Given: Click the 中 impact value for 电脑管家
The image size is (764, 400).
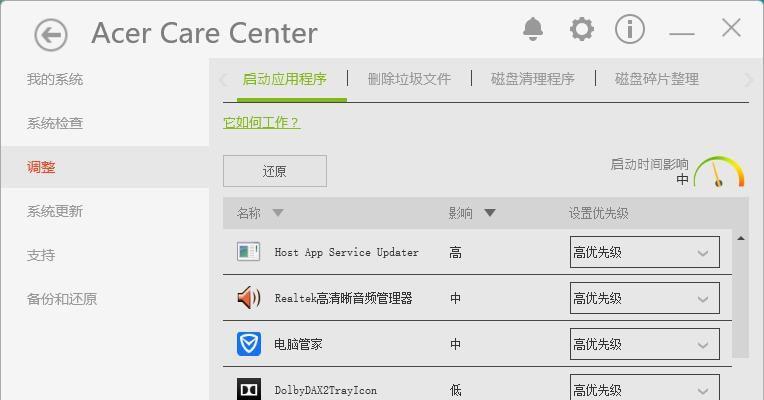Looking at the screenshot, I should [456, 344].
